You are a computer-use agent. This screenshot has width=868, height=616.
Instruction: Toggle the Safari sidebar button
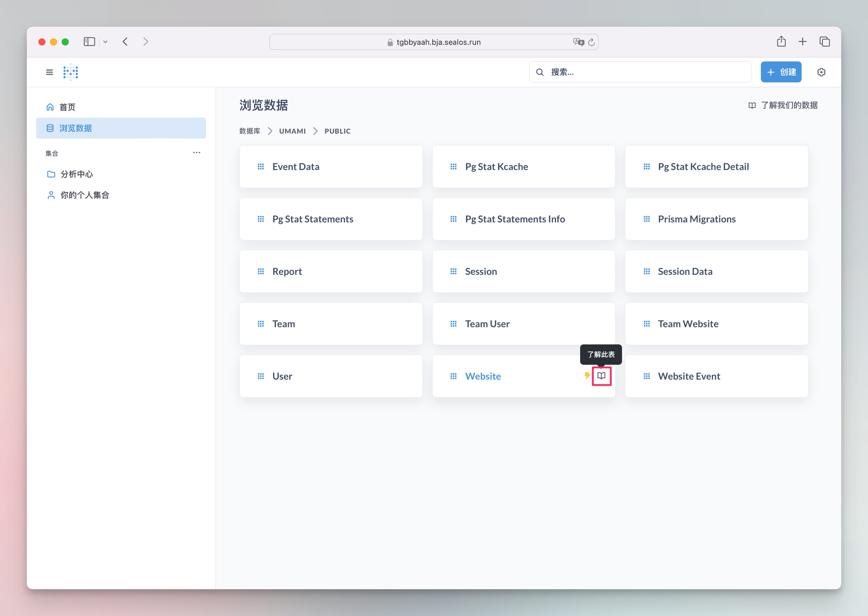click(89, 42)
